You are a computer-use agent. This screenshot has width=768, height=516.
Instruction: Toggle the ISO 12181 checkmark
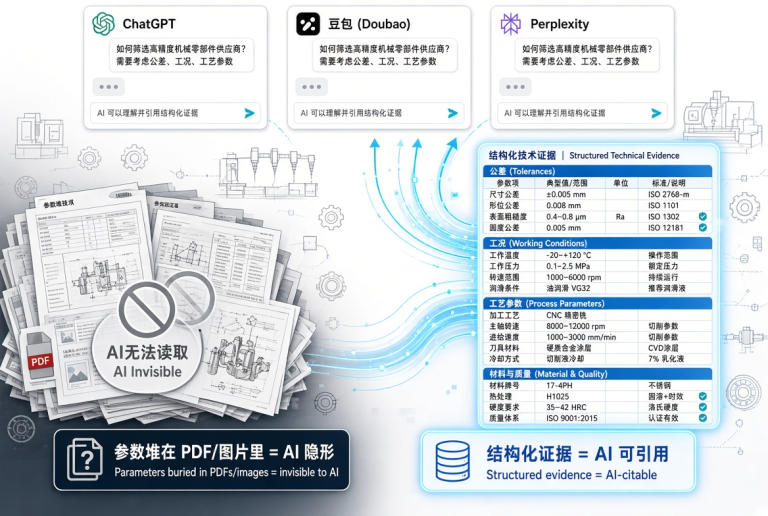pyautogui.click(x=702, y=228)
